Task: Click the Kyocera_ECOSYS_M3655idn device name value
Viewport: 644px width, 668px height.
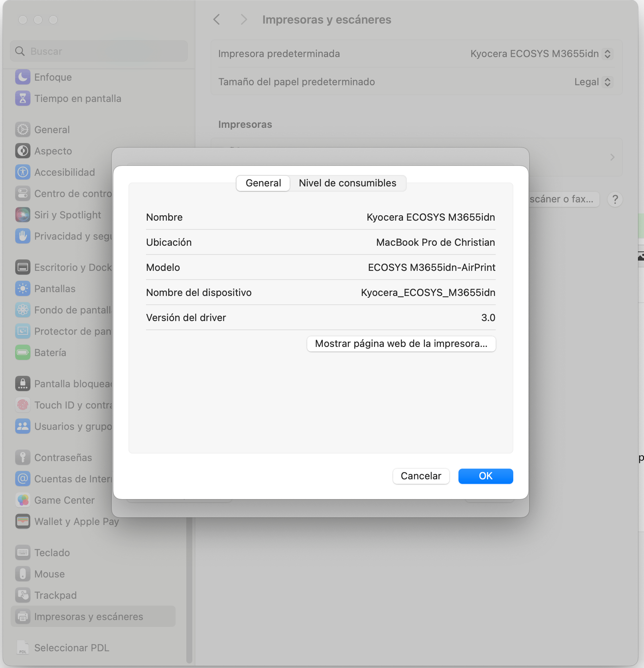Action: coord(428,293)
